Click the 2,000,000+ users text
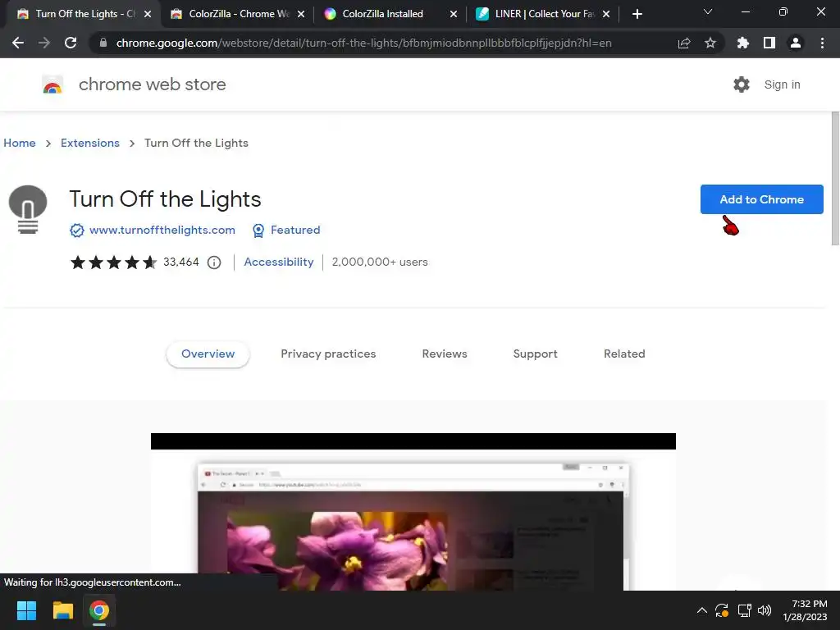The width and height of the screenshot is (840, 630). (x=380, y=262)
